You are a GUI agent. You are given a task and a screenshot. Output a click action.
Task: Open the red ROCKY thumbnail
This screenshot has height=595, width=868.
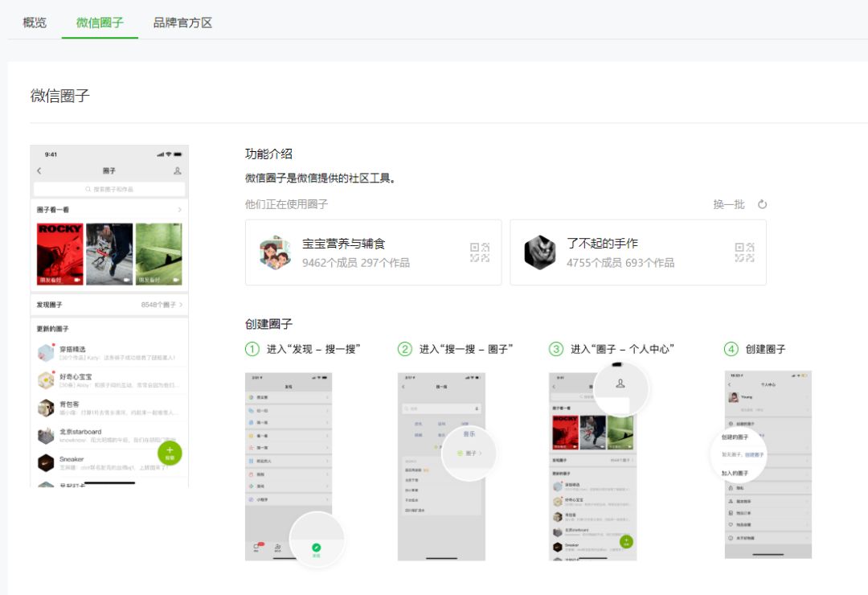(x=59, y=254)
